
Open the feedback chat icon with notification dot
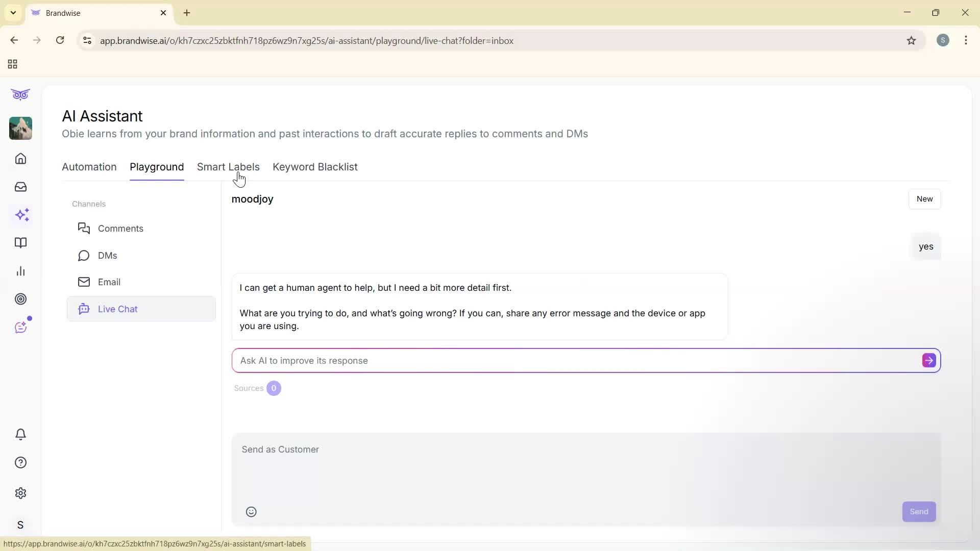20,327
